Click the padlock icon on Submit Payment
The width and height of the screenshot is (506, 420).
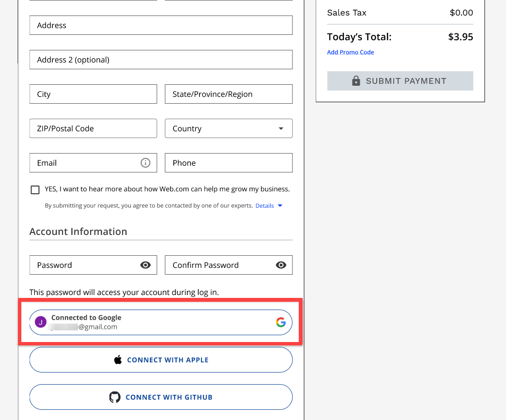[x=356, y=80]
